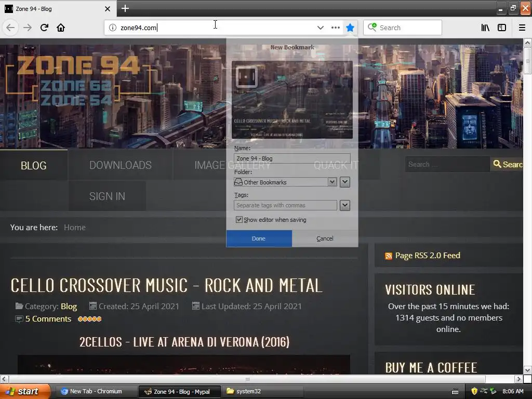Reload the current page

pyautogui.click(x=44, y=28)
